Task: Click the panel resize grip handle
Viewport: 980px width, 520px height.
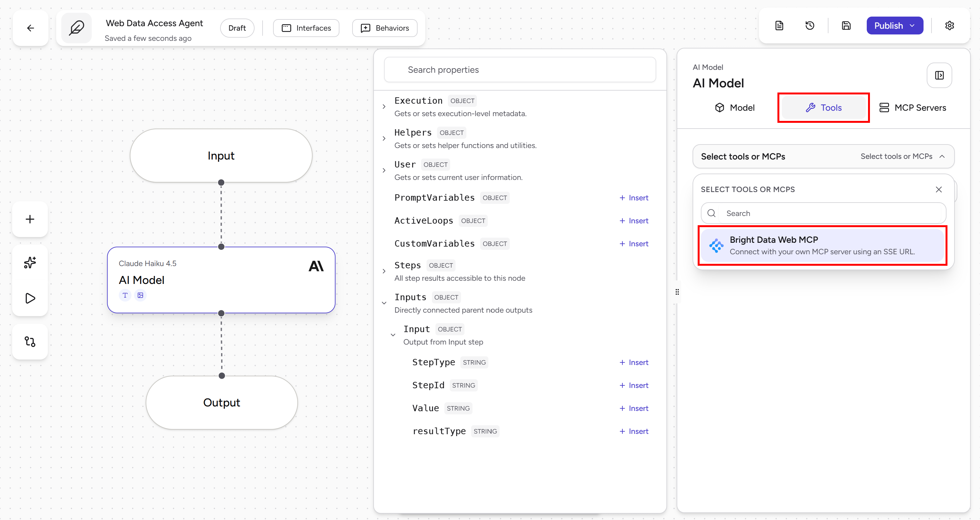Action: (x=677, y=292)
